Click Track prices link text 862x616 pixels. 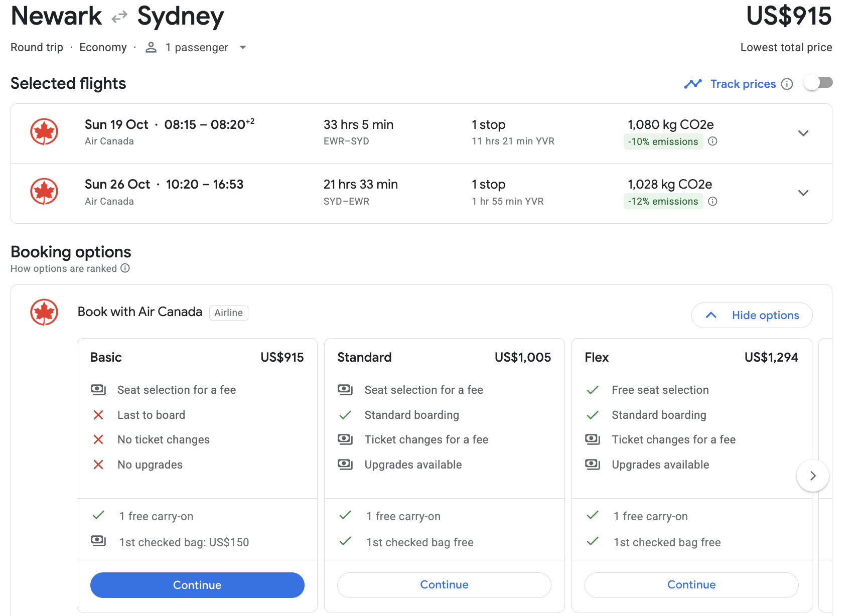[x=743, y=84]
